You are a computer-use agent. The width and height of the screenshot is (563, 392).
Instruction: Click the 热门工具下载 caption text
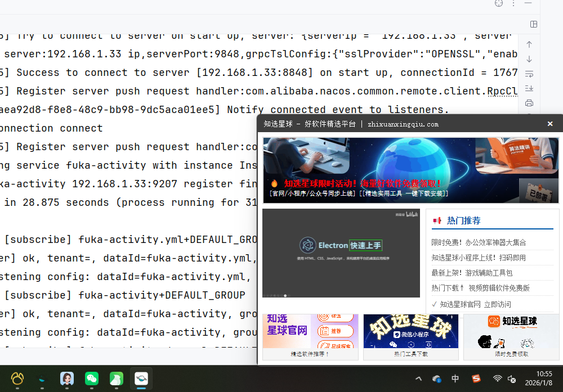click(x=411, y=354)
